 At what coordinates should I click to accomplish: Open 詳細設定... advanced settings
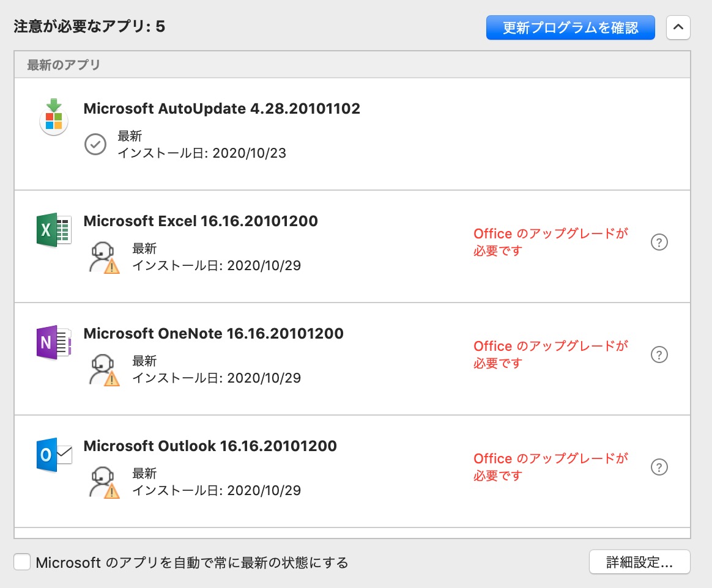click(640, 562)
